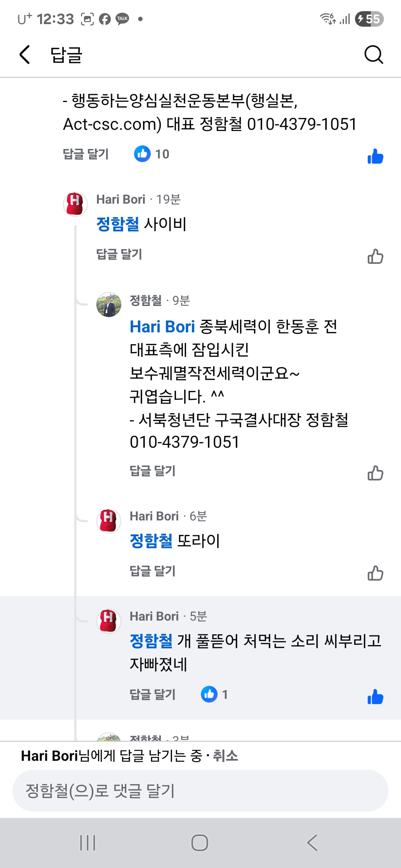This screenshot has height=868, width=401.
Task: Open 정함철's profile picture at 9분
Action: tap(109, 305)
